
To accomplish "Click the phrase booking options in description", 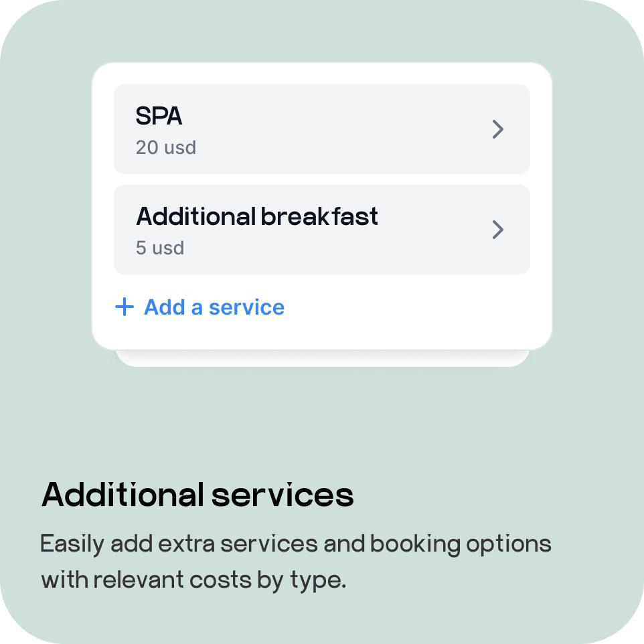I will coord(461,544).
